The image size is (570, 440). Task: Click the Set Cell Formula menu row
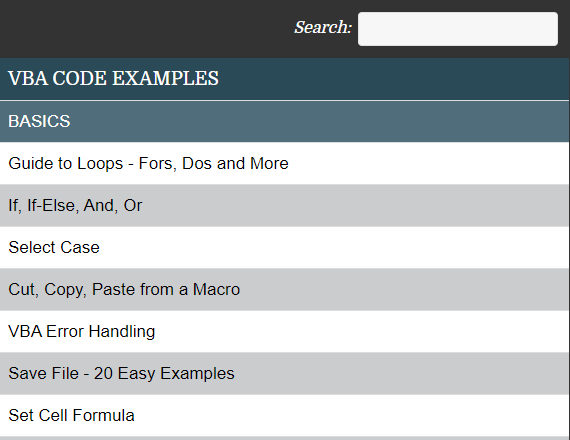(x=284, y=415)
